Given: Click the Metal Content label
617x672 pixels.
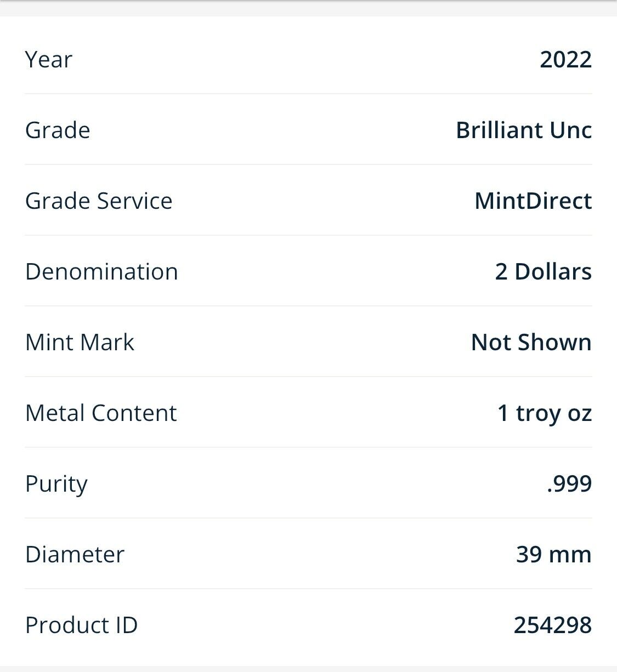Looking at the screenshot, I should click(101, 413).
